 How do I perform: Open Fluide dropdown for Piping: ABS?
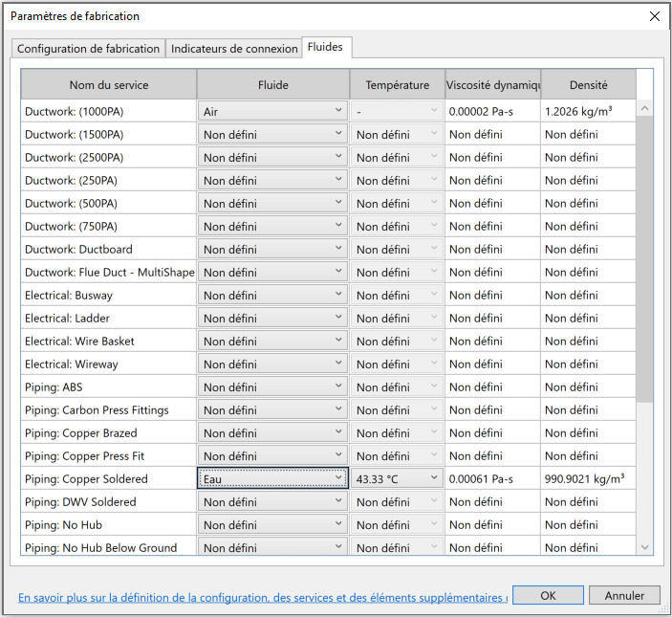[x=272, y=387]
